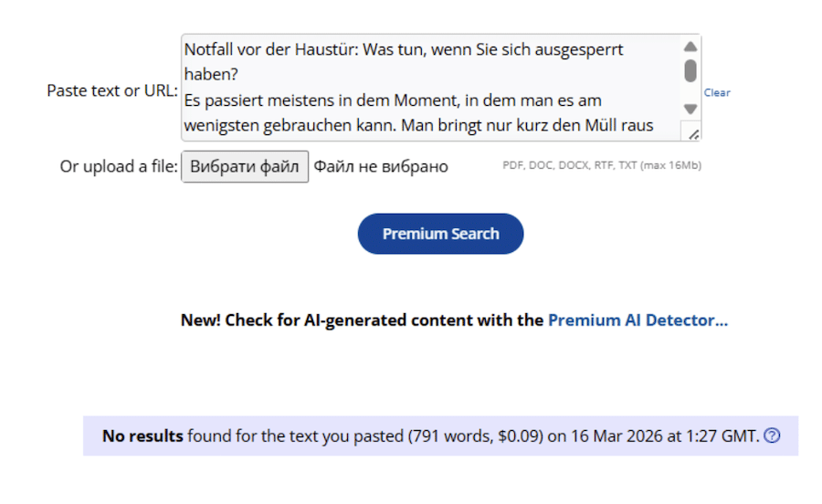Click the supported file formats hint text

coord(602,166)
